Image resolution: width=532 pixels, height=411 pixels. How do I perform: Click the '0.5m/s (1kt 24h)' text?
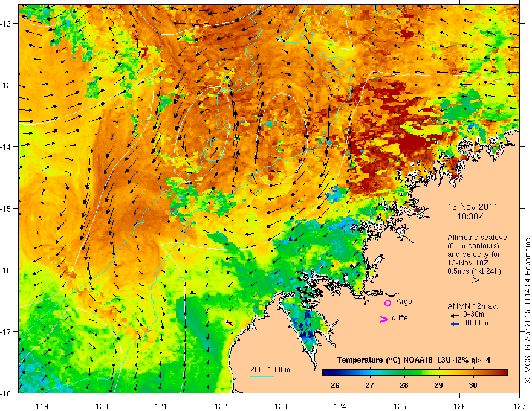tap(475, 271)
